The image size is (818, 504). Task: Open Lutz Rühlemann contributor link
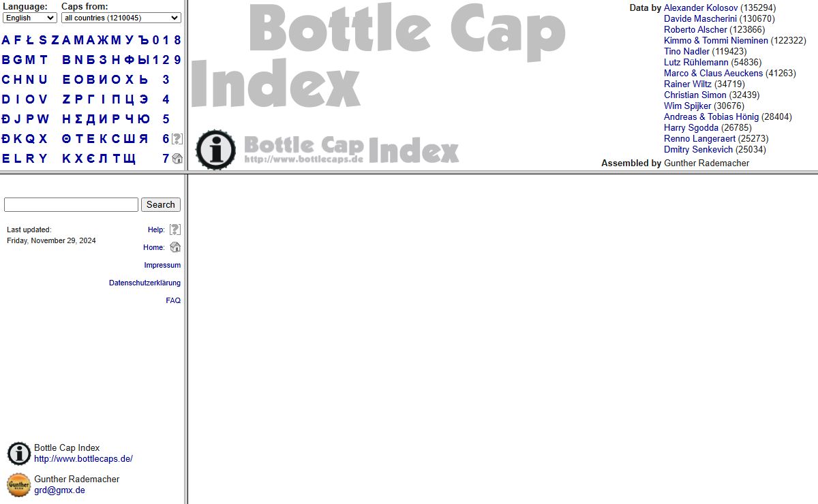[x=696, y=63]
